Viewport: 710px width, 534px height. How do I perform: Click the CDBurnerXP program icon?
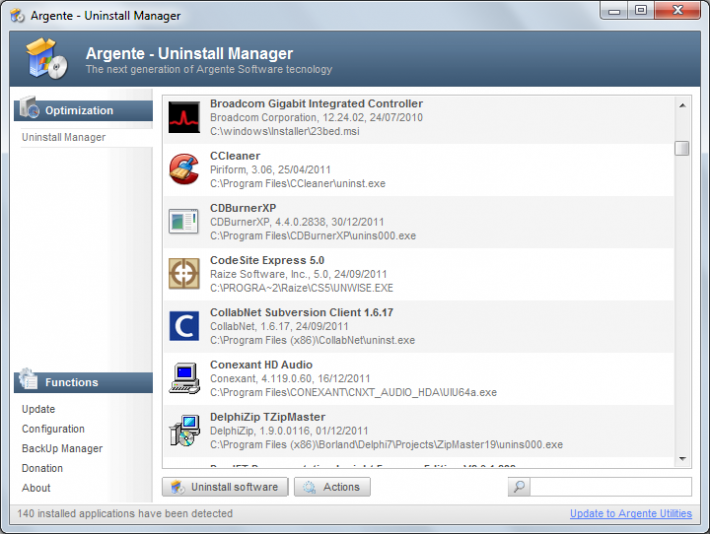pos(184,221)
